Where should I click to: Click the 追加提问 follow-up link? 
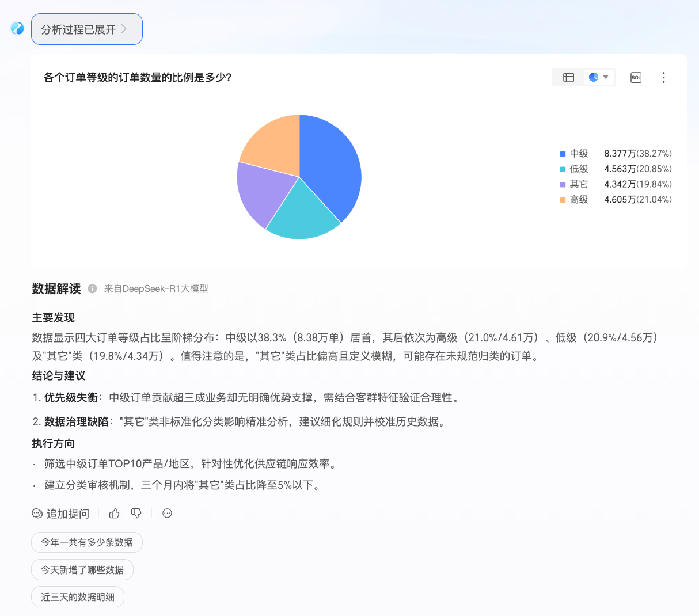coord(68,514)
